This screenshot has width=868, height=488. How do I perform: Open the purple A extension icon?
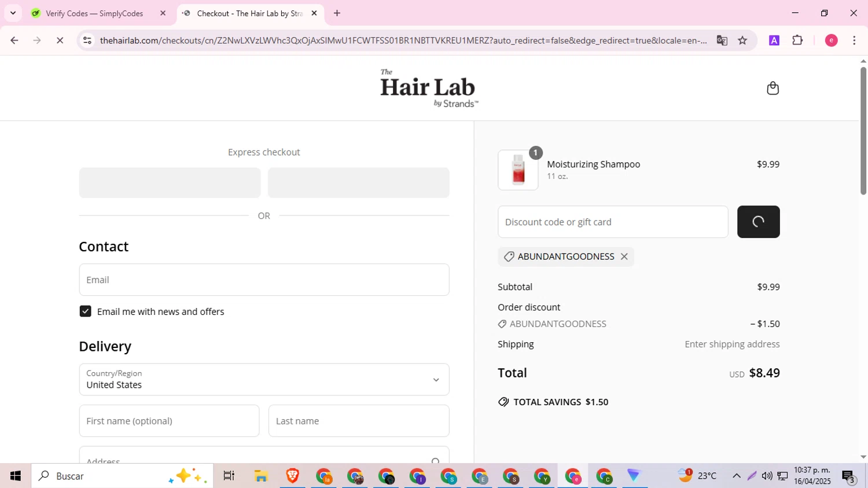click(774, 41)
